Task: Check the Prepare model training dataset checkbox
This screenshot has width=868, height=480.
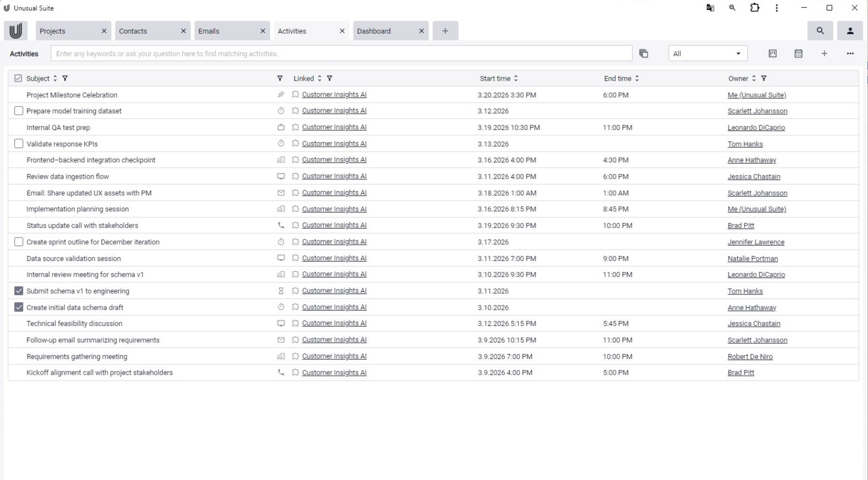Action: 19,111
